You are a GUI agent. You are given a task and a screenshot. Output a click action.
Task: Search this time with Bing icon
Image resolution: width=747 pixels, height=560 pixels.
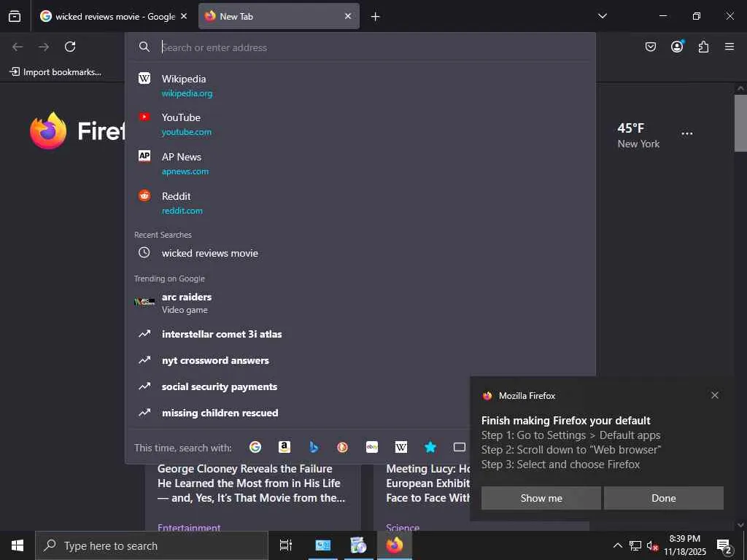click(314, 447)
